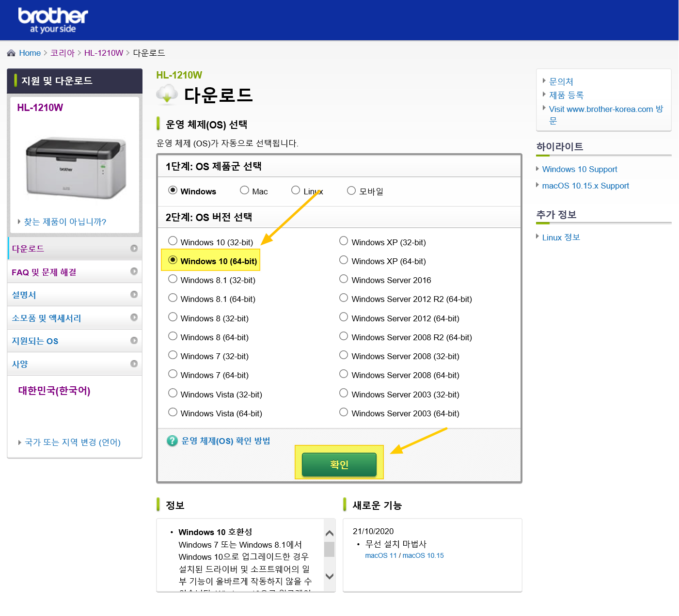Image resolution: width=679 pixels, height=616 pixels.
Task: Click the macOS 10.15 link
Action: click(423, 555)
